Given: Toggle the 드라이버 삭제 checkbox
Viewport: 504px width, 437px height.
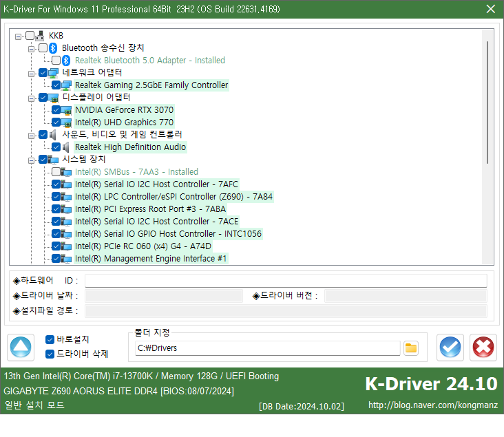Looking at the screenshot, I should [50, 354].
